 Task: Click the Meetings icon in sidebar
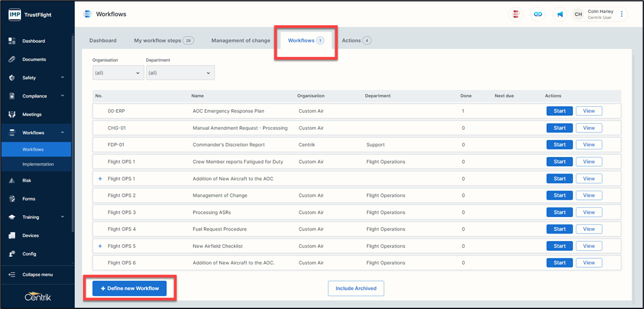coord(12,115)
